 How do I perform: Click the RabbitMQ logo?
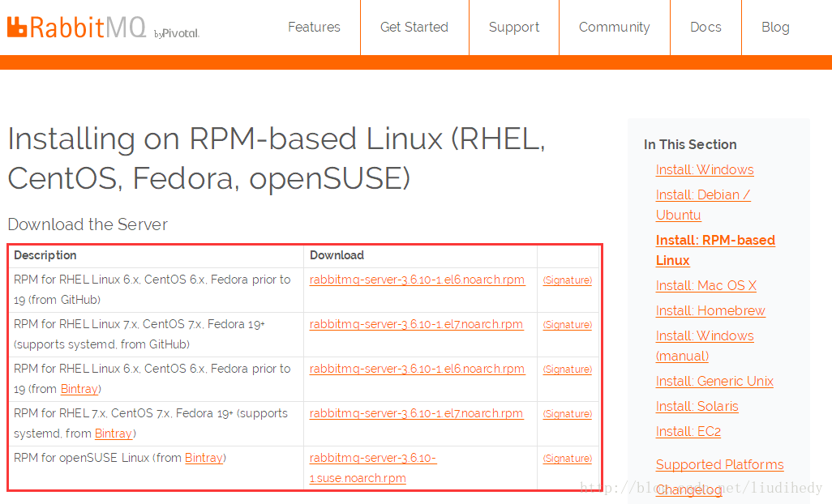click(76, 27)
